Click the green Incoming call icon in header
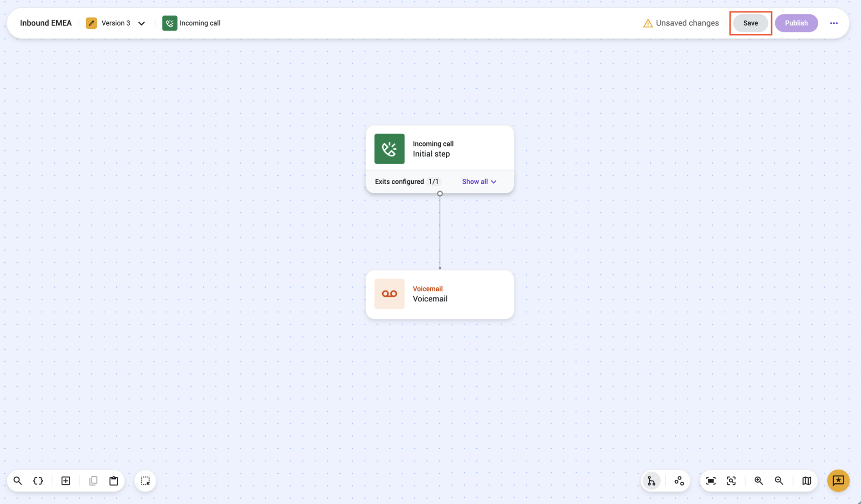 point(169,23)
